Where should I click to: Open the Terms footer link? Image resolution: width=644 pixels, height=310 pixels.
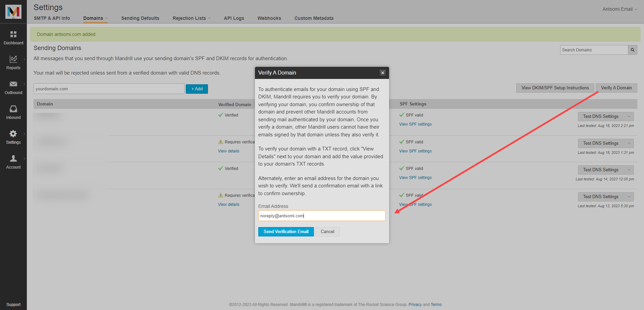(436, 305)
